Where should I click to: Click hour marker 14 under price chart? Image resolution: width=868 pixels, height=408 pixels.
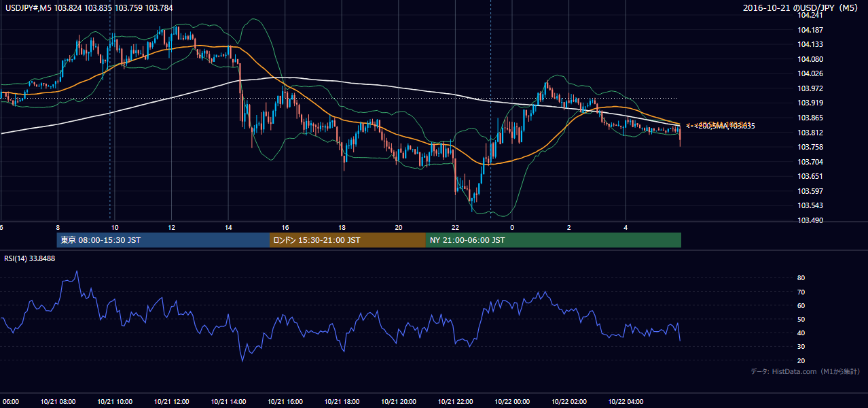(x=228, y=228)
